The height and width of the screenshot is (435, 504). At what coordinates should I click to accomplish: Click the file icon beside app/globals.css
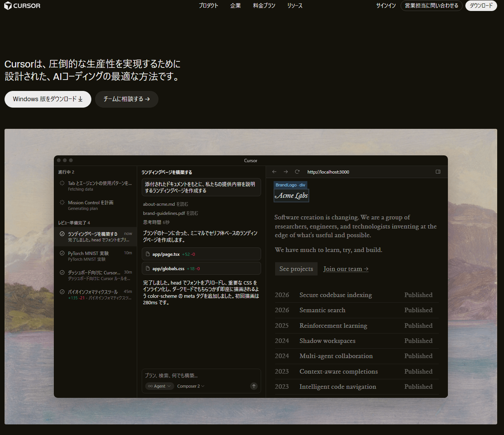[x=148, y=268]
